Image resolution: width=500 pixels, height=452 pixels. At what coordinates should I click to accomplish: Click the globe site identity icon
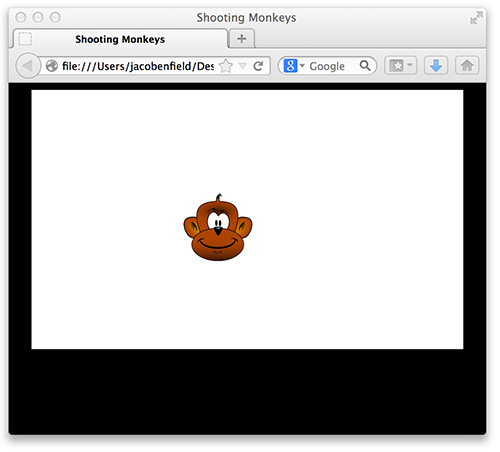[x=52, y=66]
